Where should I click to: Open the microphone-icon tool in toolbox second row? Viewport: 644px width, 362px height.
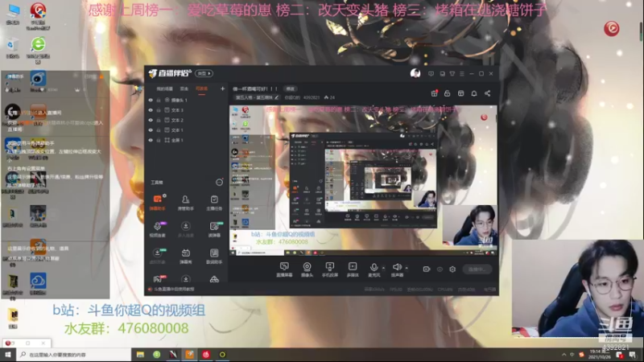pyautogui.click(x=157, y=229)
